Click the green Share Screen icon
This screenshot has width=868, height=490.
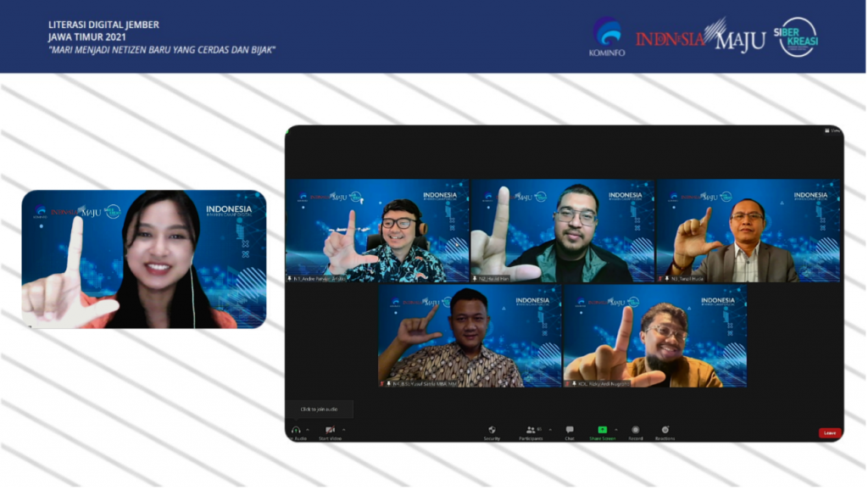(x=602, y=431)
